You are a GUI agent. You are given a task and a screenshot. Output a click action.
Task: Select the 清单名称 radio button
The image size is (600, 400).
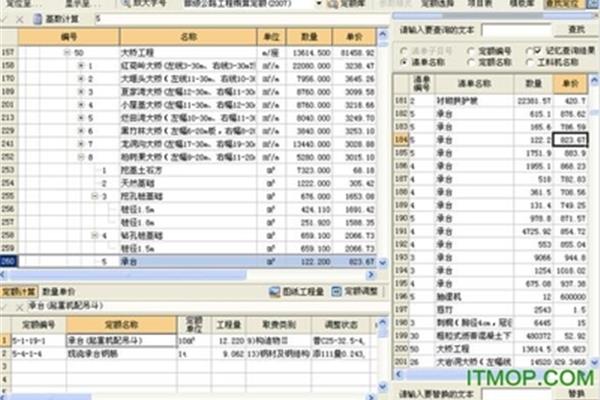pyautogui.click(x=403, y=62)
